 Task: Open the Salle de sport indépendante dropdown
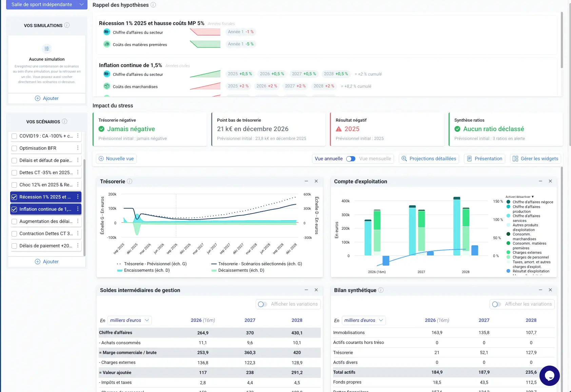point(47,4)
